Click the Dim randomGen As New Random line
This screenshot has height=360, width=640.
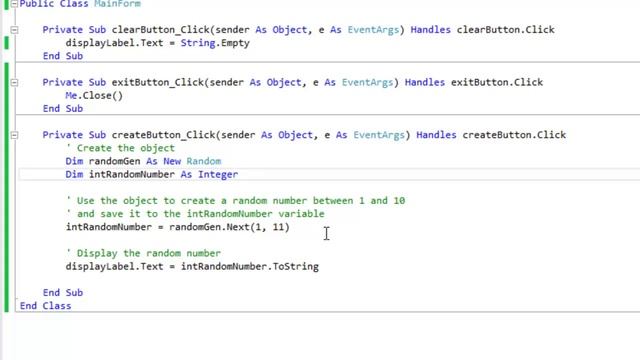coord(143,161)
